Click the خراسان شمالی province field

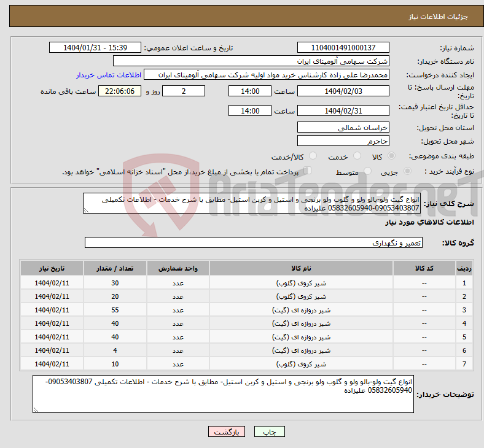[343, 127]
